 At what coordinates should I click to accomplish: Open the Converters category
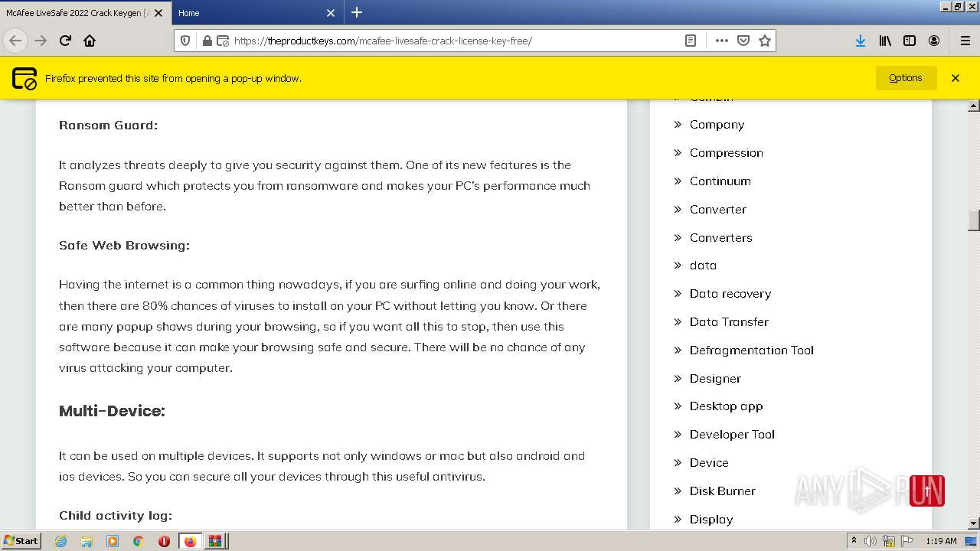pos(720,238)
